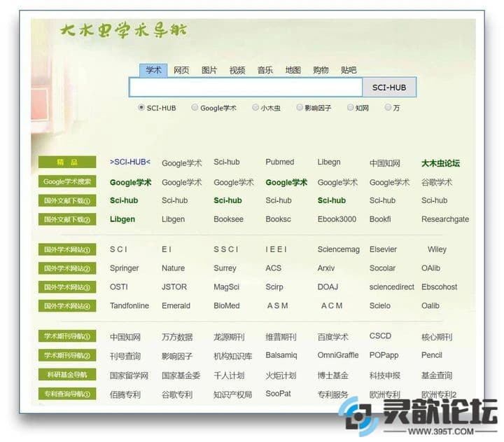The image size is (504, 442).
Task: Visit the DOAJ link
Action: [x=328, y=286]
